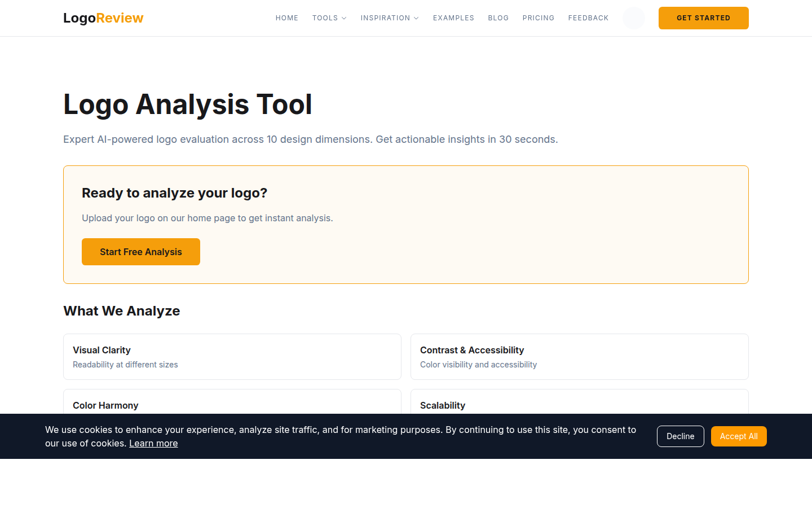The width and height of the screenshot is (812, 508).
Task: Click the LogoReview site logo
Action: (x=103, y=18)
